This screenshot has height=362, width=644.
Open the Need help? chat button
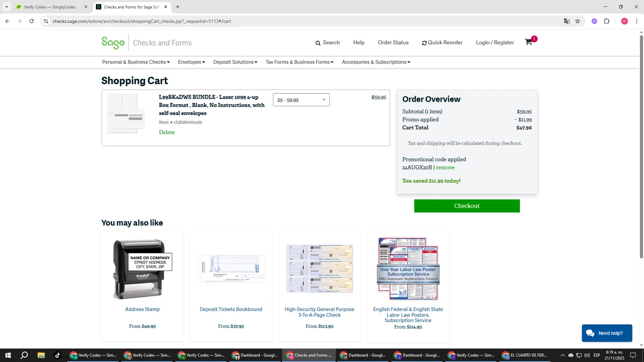click(607, 333)
